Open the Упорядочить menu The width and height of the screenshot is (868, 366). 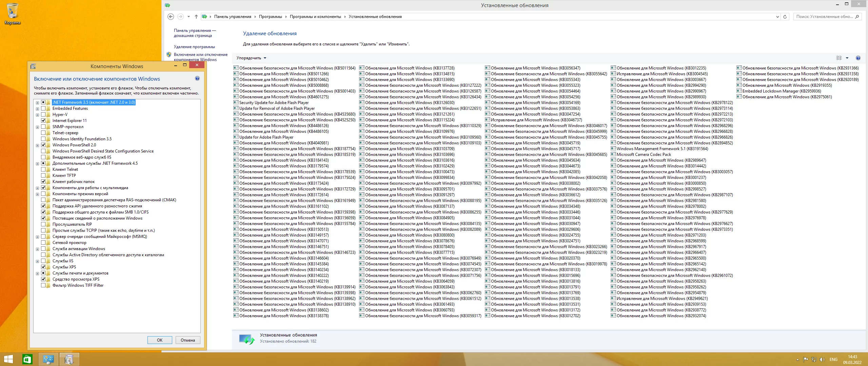pyautogui.click(x=251, y=58)
